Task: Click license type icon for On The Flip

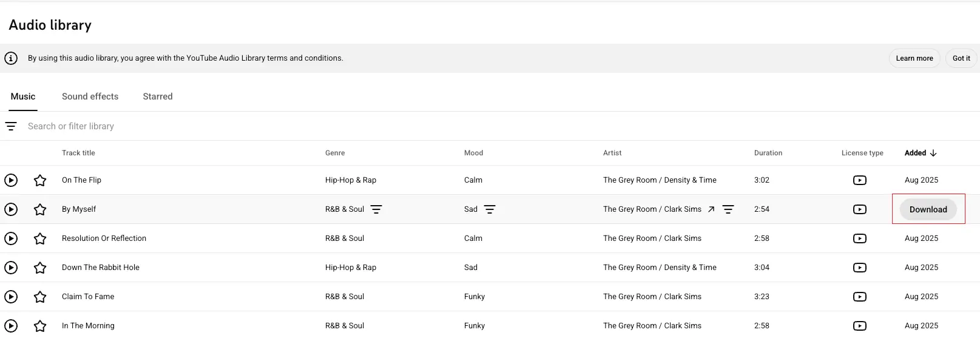Action: click(859, 180)
